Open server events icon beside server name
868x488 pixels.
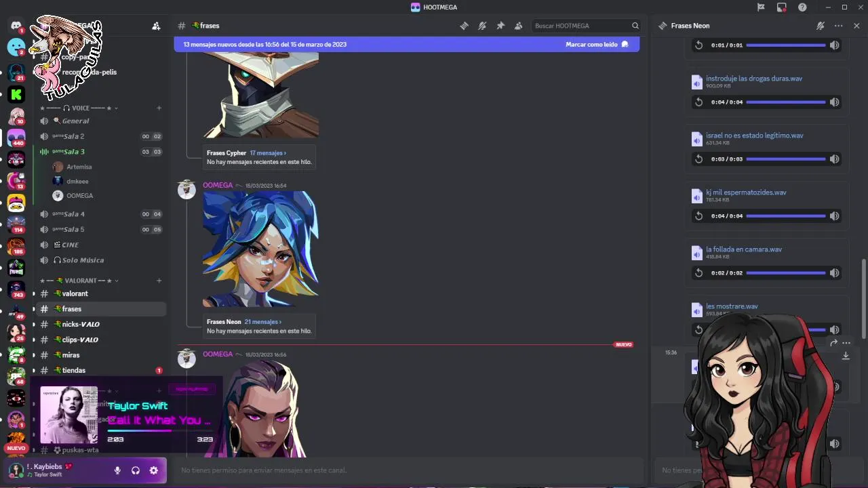pyautogui.click(x=156, y=26)
